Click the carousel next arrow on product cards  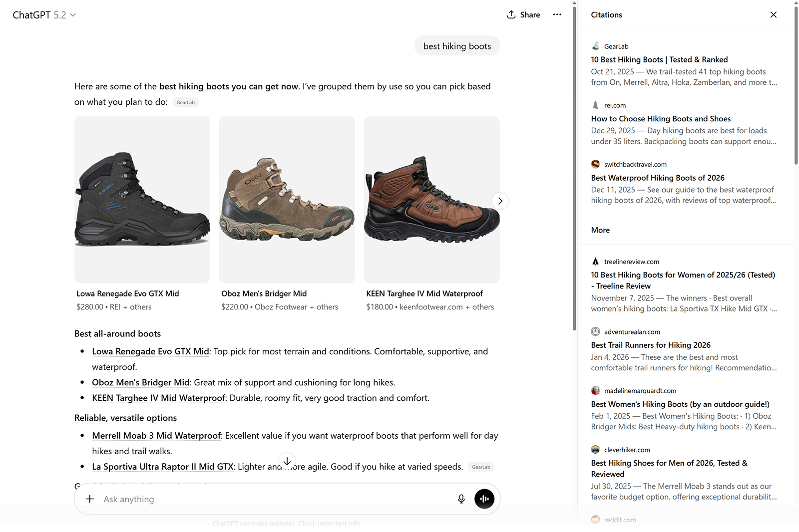[x=500, y=201]
